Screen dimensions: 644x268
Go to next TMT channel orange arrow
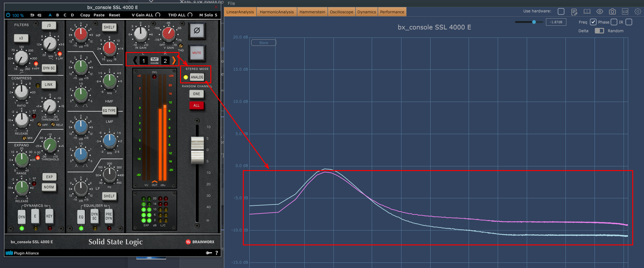(x=174, y=60)
